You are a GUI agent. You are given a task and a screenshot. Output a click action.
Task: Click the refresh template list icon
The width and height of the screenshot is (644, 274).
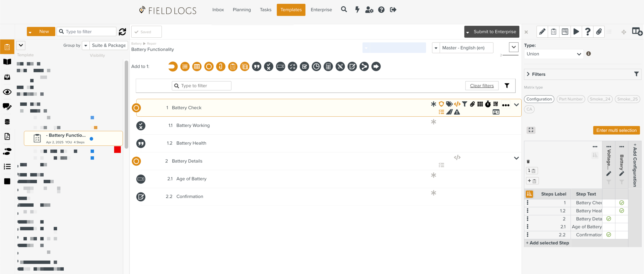pyautogui.click(x=122, y=32)
